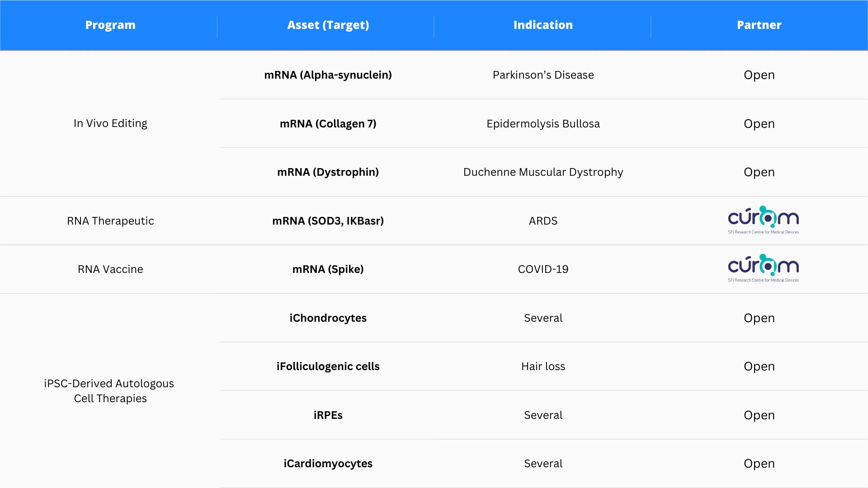Click the iFolliculogenic cells asset
This screenshot has width=868, height=488.
[328, 366]
